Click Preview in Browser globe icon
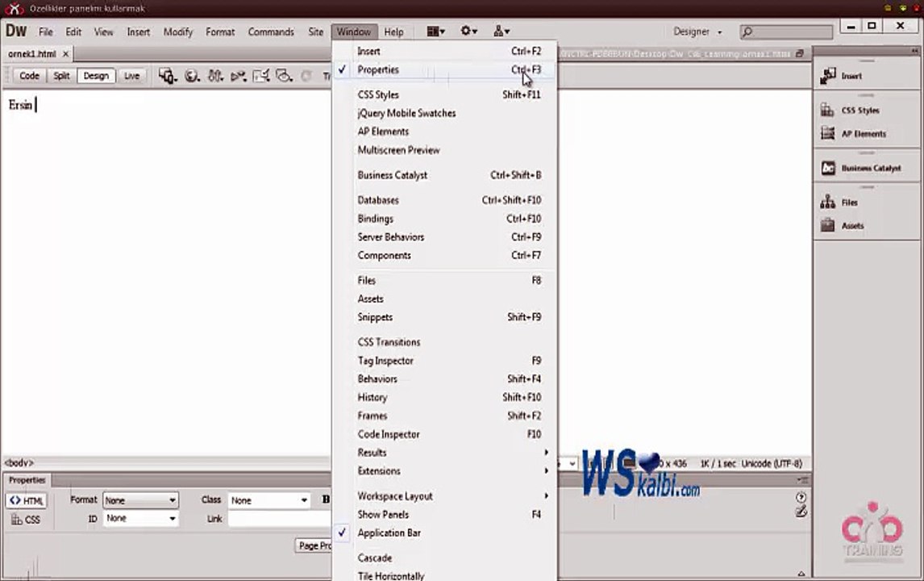The image size is (924, 581). pyautogui.click(x=192, y=76)
